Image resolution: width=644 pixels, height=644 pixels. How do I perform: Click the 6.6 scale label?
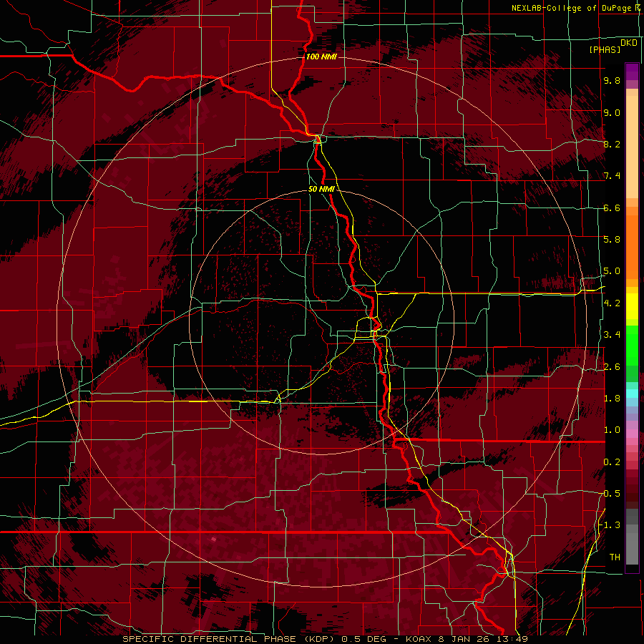click(x=612, y=208)
